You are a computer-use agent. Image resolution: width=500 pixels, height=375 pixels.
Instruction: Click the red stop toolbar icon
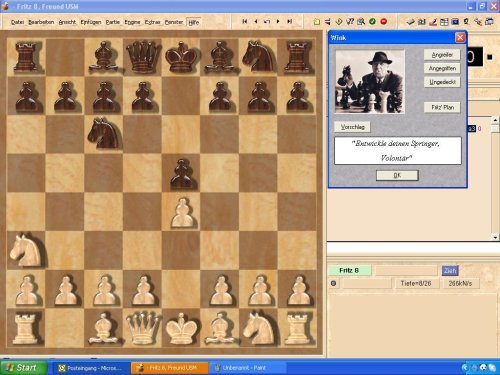point(384,22)
